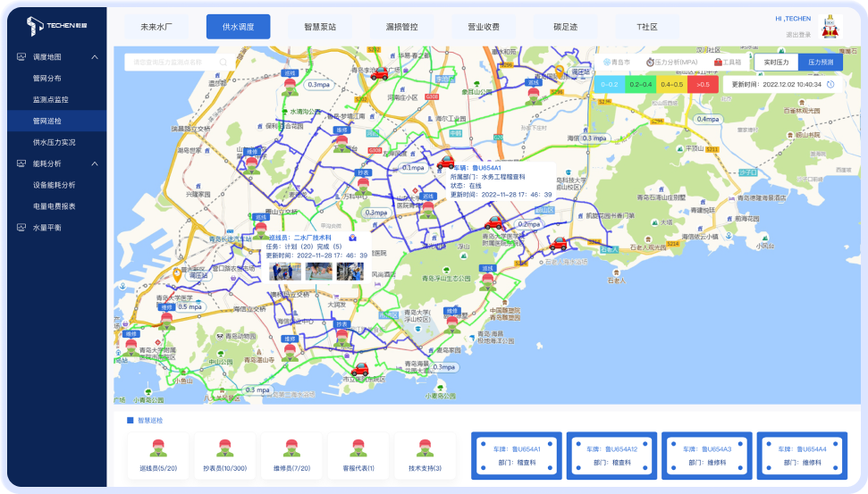Collapse the 调度地图 menu chevron
The height and width of the screenshot is (494, 868).
pyautogui.click(x=95, y=57)
